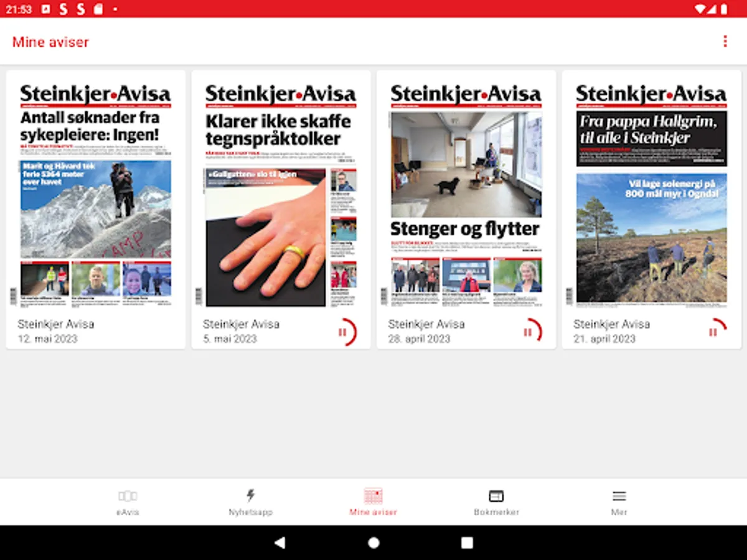Open the 21. april 2023 newspaper cover

652,194
